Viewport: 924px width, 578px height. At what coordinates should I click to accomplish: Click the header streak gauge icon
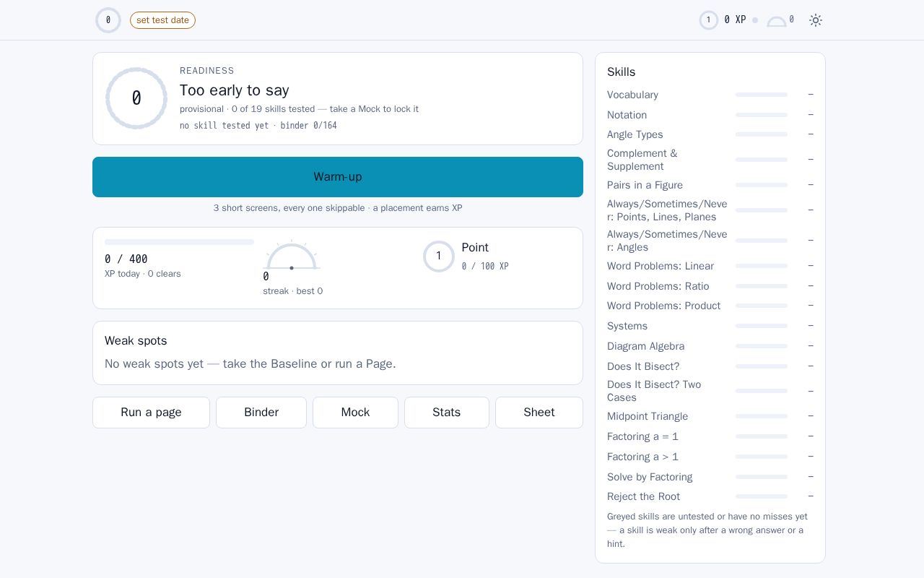click(x=777, y=21)
